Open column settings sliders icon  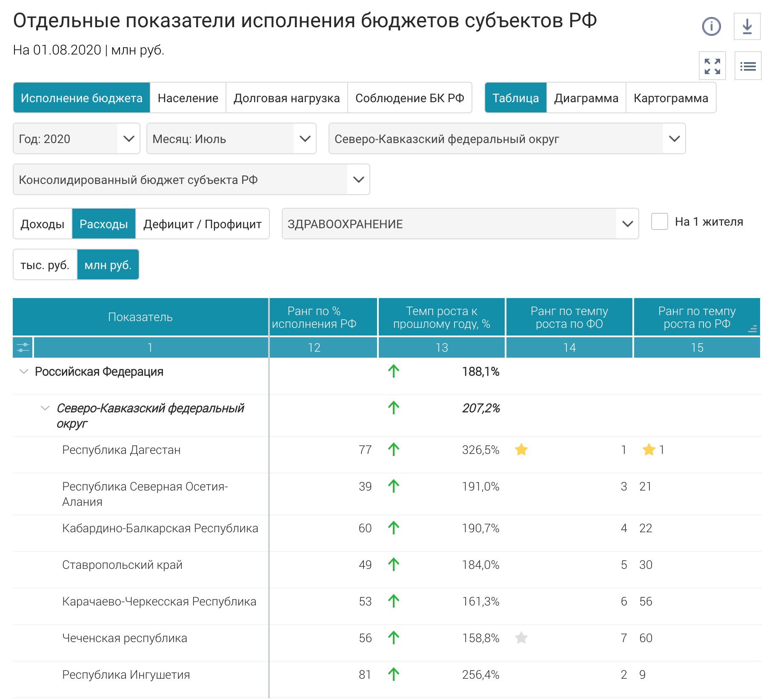coord(23,347)
